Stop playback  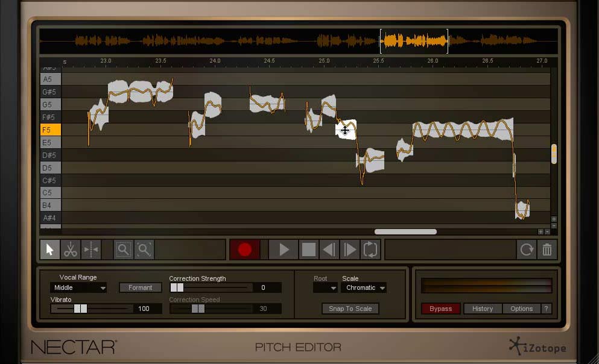pyautogui.click(x=309, y=250)
